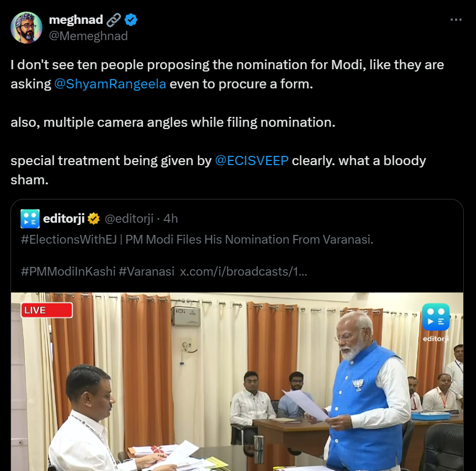The height and width of the screenshot is (471, 476).
Task: Click the red LIVE badge on the video
Action: tap(47, 311)
